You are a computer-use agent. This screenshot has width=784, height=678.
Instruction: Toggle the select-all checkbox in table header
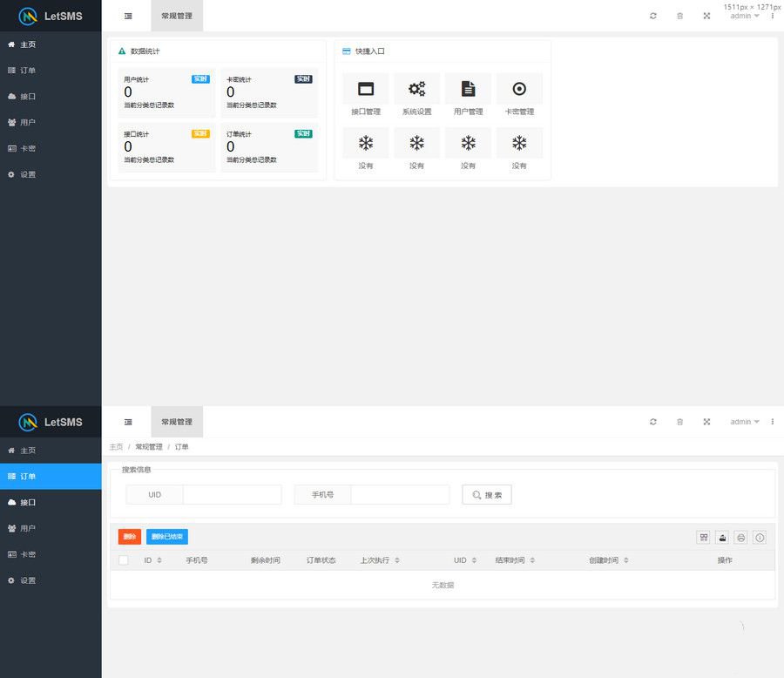click(x=123, y=560)
